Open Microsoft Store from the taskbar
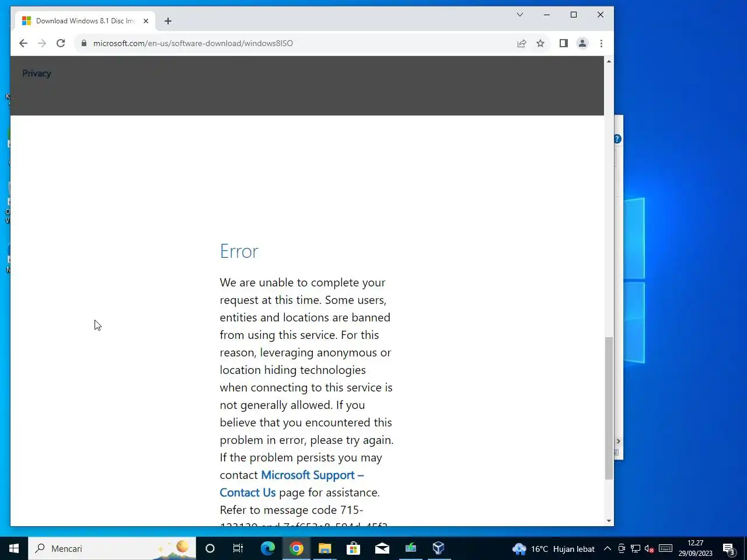 coord(353,548)
